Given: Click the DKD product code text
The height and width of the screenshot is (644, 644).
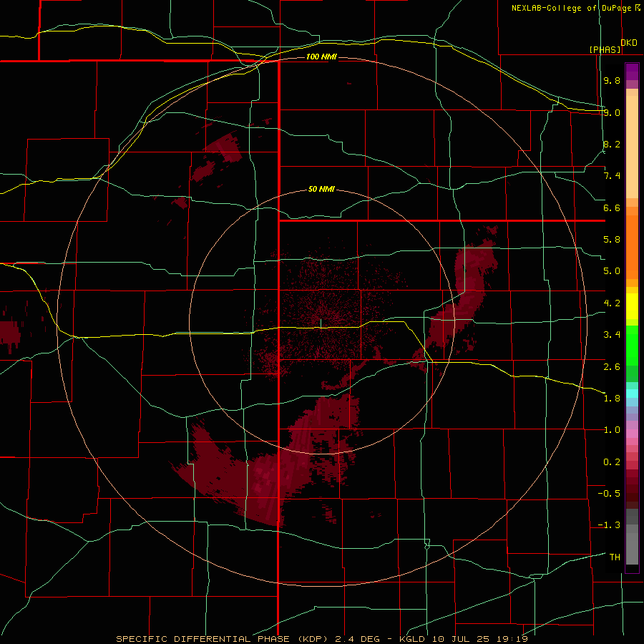Looking at the screenshot, I should [x=629, y=43].
